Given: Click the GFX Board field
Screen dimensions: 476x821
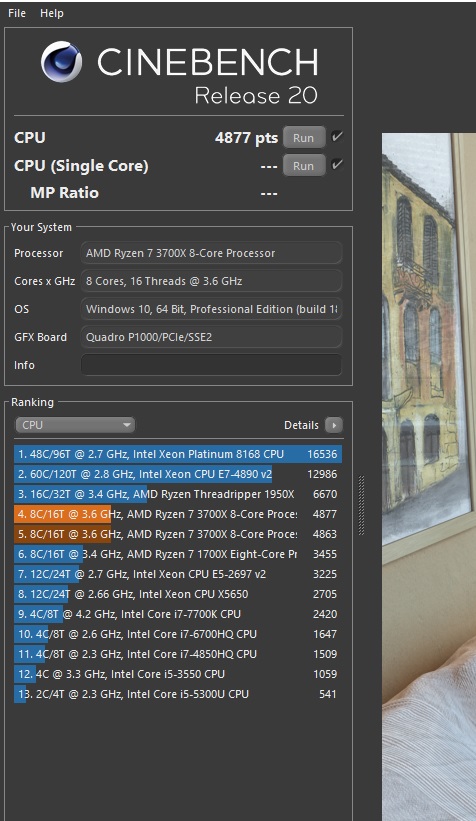Looking at the screenshot, I should [x=212, y=337].
